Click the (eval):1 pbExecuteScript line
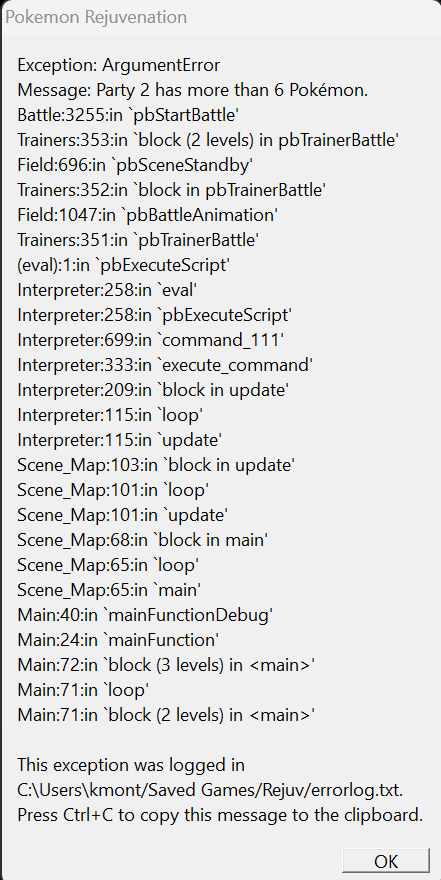Screen dimensions: 441x880 [x=123, y=265]
